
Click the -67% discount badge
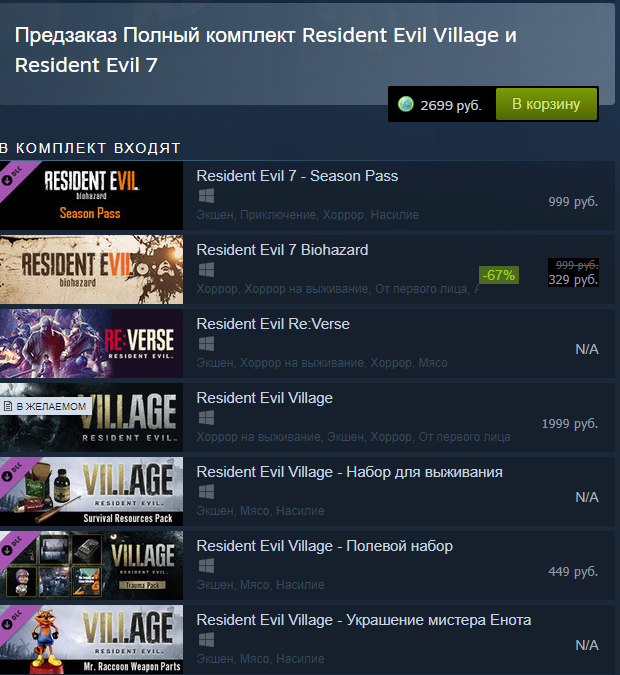499,275
